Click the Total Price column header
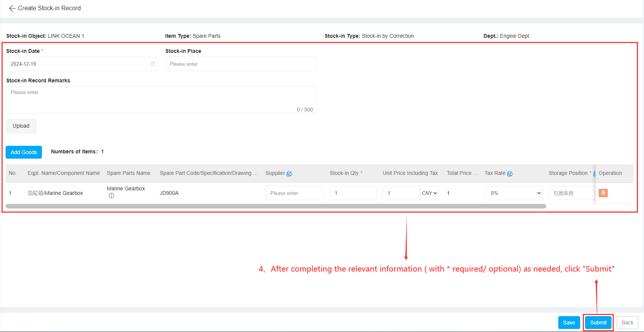 pos(462,173)
